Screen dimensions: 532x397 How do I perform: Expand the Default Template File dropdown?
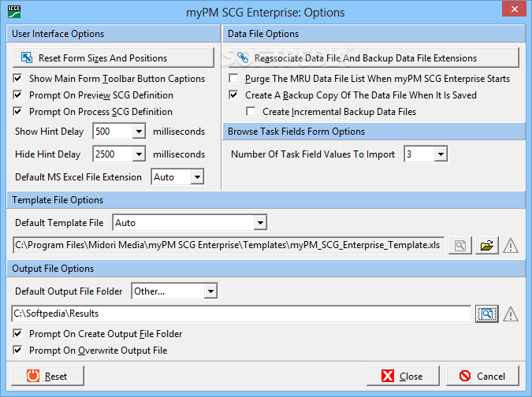pos(260,223)
